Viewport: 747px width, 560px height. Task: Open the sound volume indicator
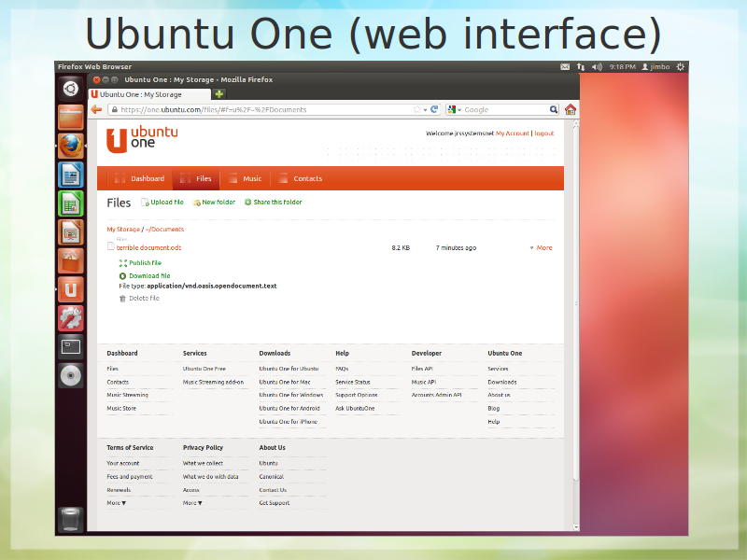[x=597, y=66]
